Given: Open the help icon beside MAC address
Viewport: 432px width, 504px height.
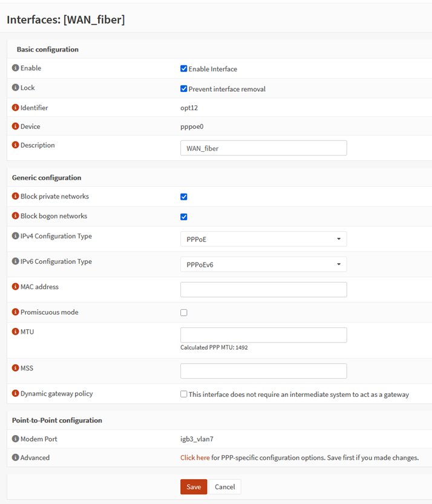Looking at the screenshot, I should tap(16, 287).
